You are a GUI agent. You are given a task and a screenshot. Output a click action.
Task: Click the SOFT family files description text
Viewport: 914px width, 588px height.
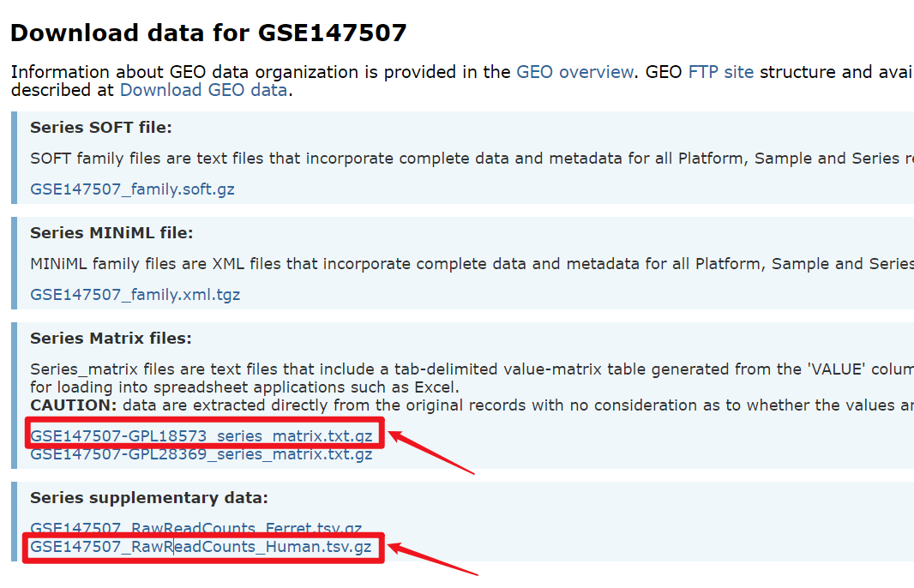tap(463, 159)
